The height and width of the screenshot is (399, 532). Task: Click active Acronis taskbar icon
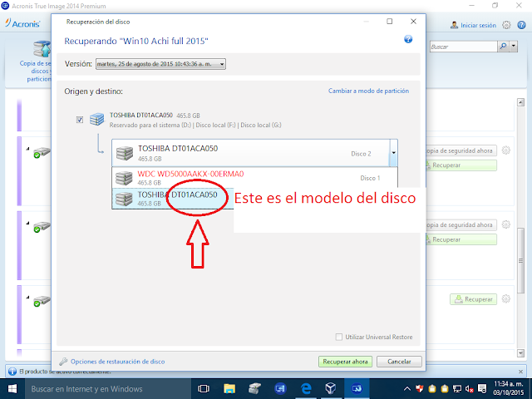(357, 389)
